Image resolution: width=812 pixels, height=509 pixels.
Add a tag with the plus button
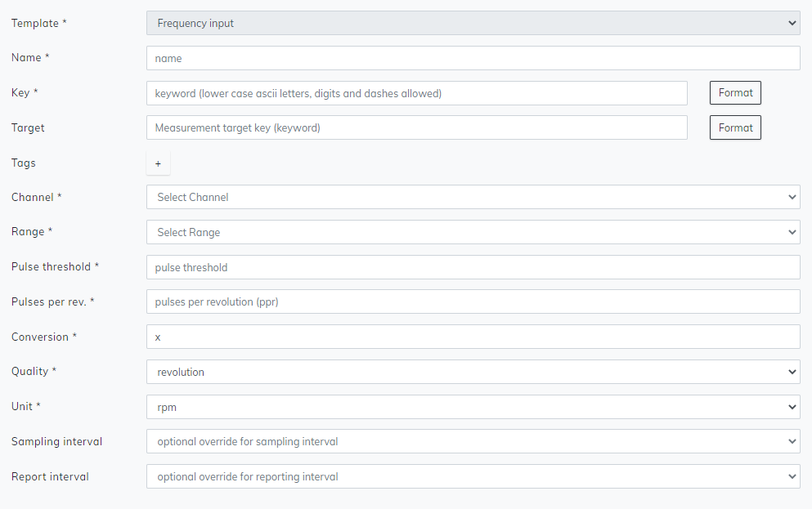[158, 163]
